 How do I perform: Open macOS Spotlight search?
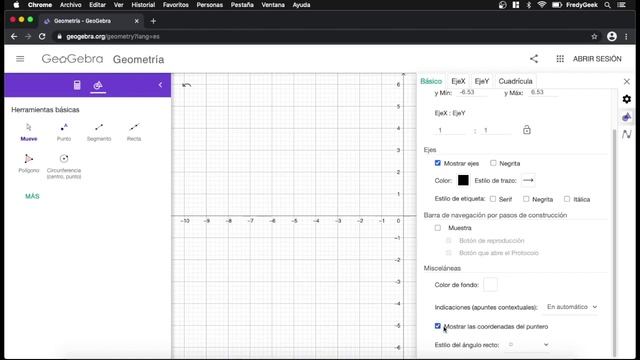coord(608,5)
